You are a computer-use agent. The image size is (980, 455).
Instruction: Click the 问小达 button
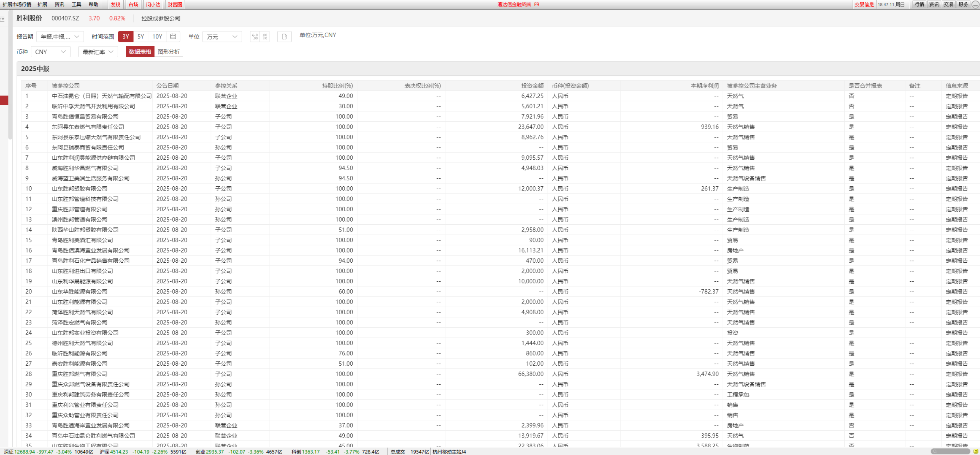click(x=153, y=4)
